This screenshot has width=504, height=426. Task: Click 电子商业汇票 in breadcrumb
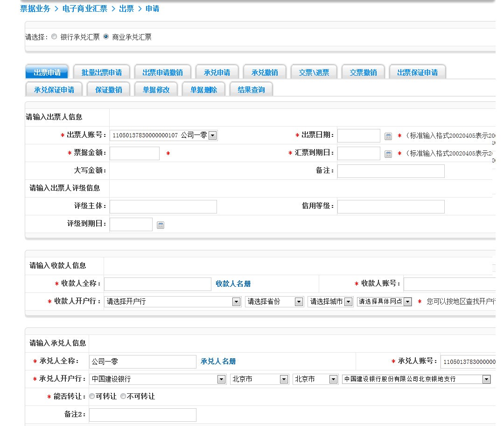tap(84, 8)
